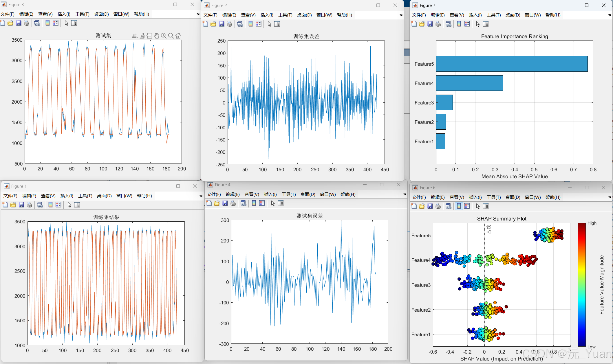Expand export dropdown on Figure 3 axes toolbar
Screen dimensions: 613x364
pyautogui.click(x=135, y=36)
